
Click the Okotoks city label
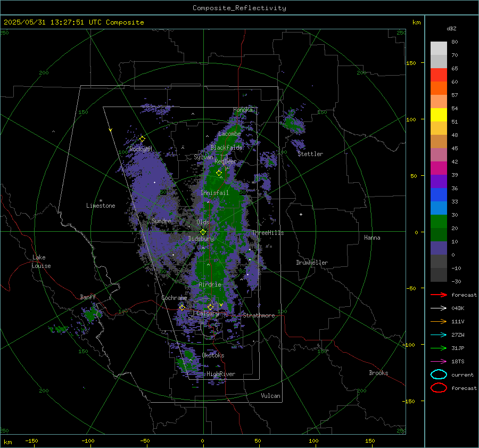pos(213,355)
